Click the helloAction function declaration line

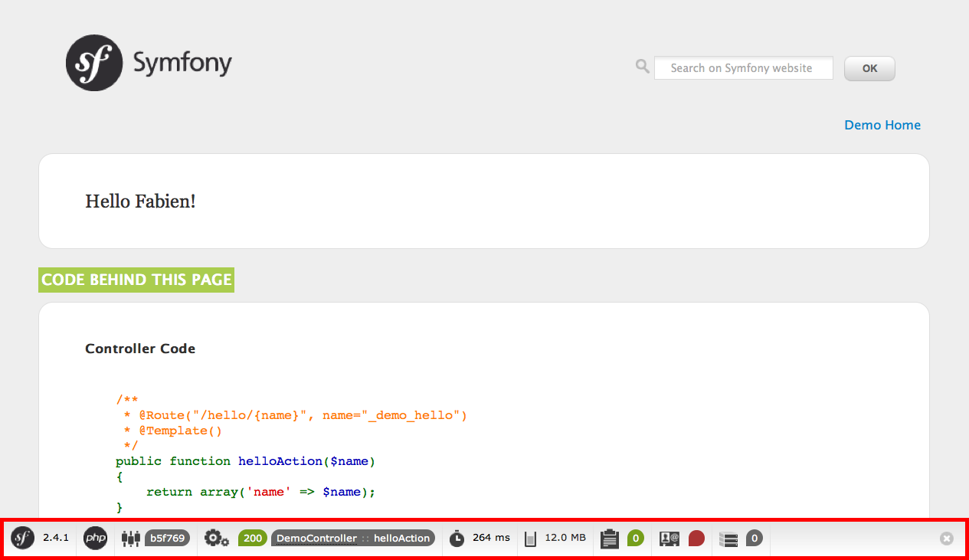[246, 461]
